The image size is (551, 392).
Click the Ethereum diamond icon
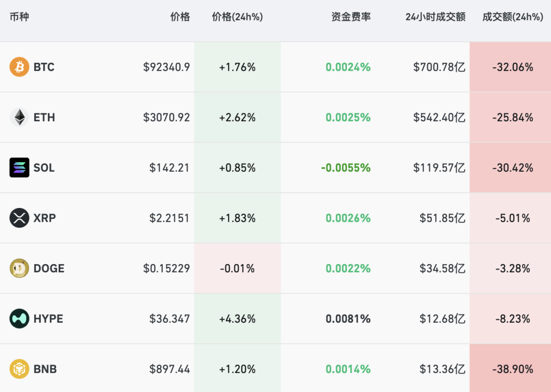19,118
